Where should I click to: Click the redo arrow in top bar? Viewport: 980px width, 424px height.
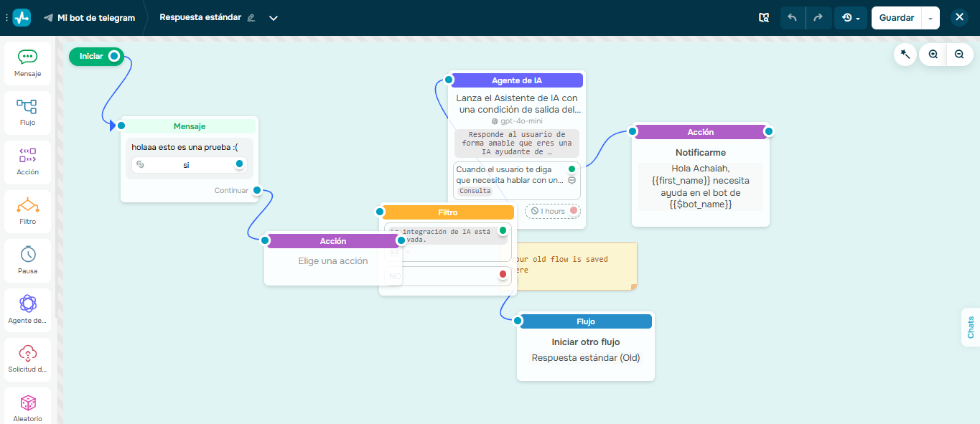tap(818, 17)
